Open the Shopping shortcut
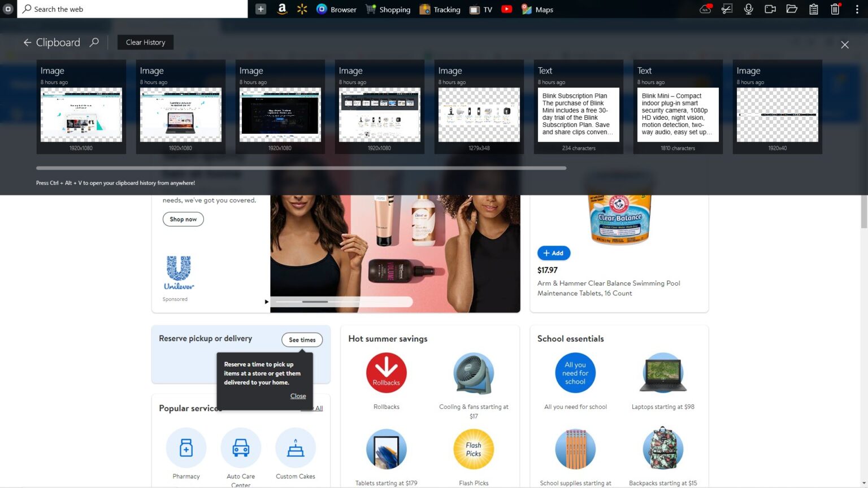Screen dimensions: 868x488 coord(388,9)
